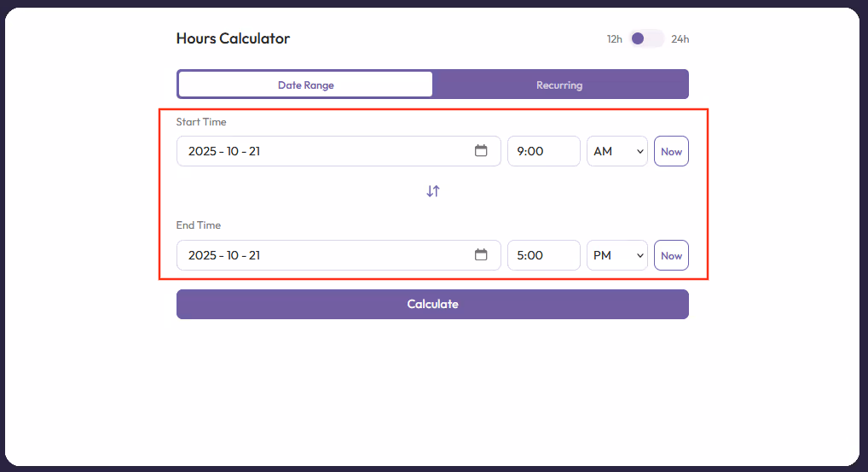Open the Start Time AM dropdown
This screenshot has width=868, height=472.
[617, 151]
